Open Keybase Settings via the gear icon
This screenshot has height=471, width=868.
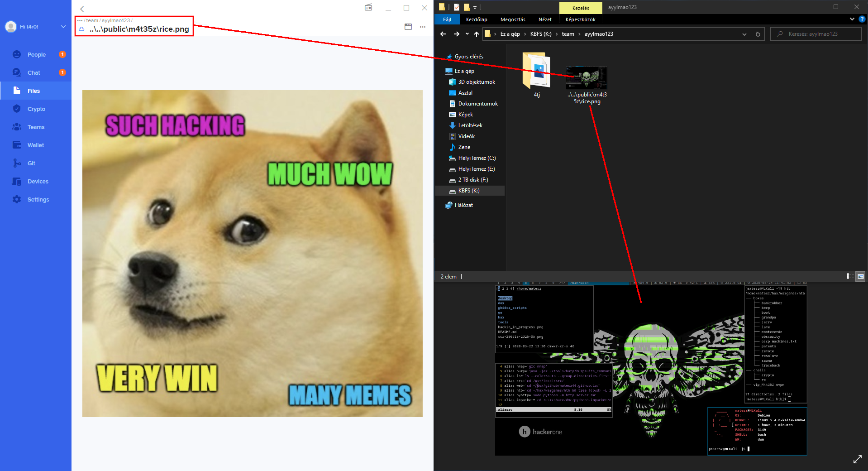coord(16,199)
